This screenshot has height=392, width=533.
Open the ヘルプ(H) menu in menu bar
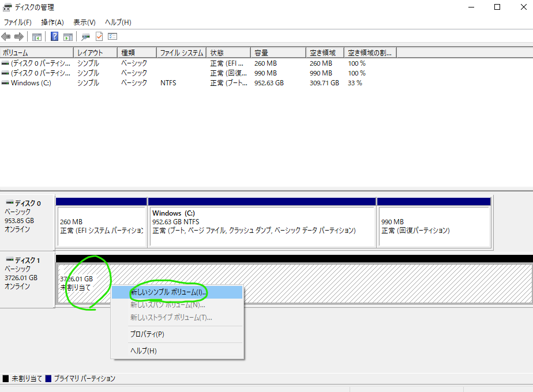click(118, 22)
